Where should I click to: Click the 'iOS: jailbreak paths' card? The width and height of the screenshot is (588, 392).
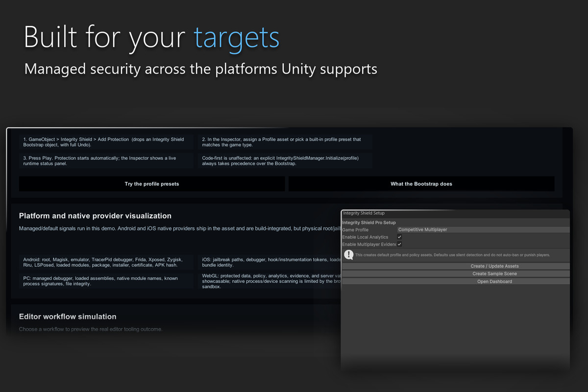tap(269, 262)
